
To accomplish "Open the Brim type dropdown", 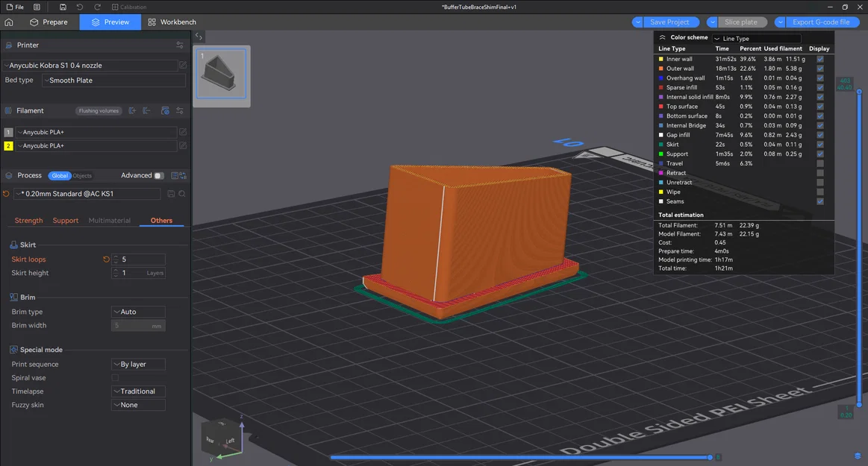I will pyautogui.click(x=138, y=312).
